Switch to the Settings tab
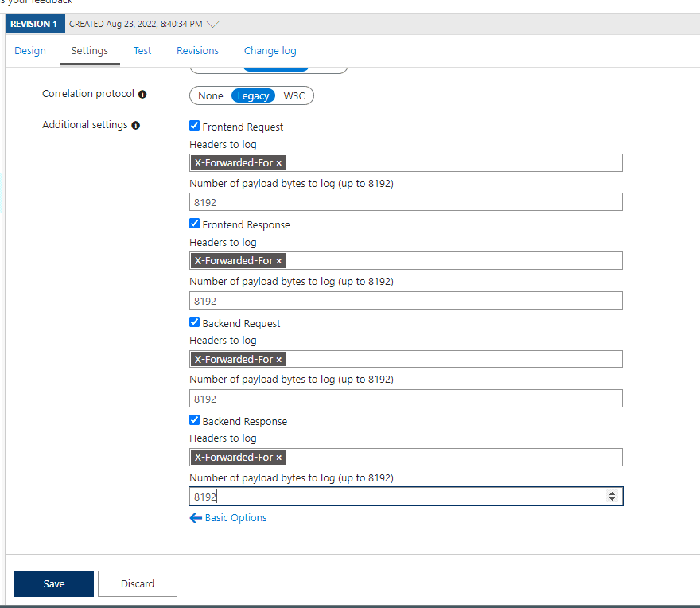The image size is (700, 608). point(90,50)
